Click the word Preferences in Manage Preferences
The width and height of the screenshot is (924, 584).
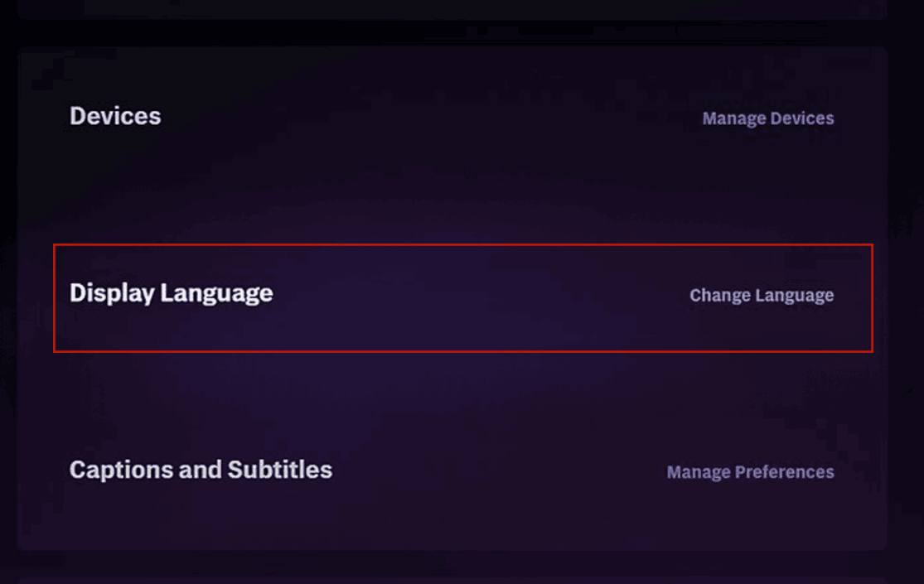(x=784, y=472)
